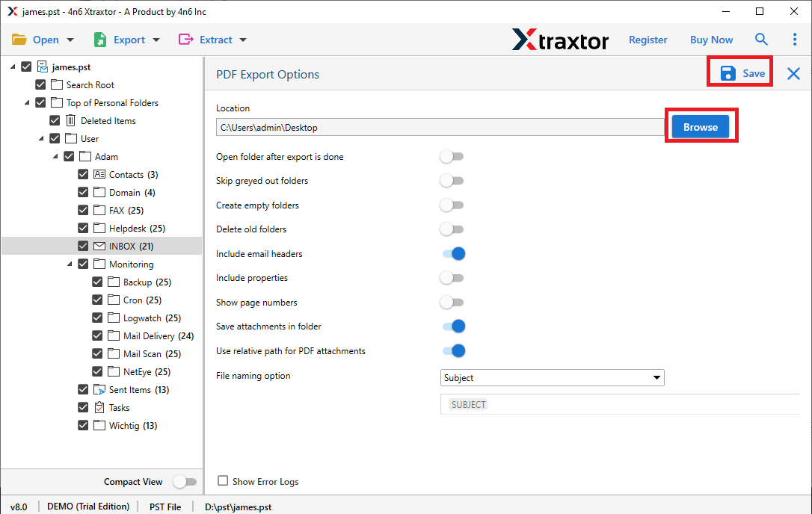
Task: Click the Sent Items folder icon
Action: (x=98, y=389)
